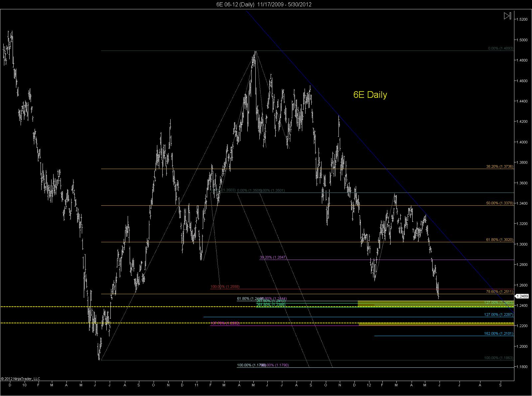Viewport: 532px width, 396px height.
Task: Select the '162.00% (1.2101)' extension label
Action: coord(499,333)
